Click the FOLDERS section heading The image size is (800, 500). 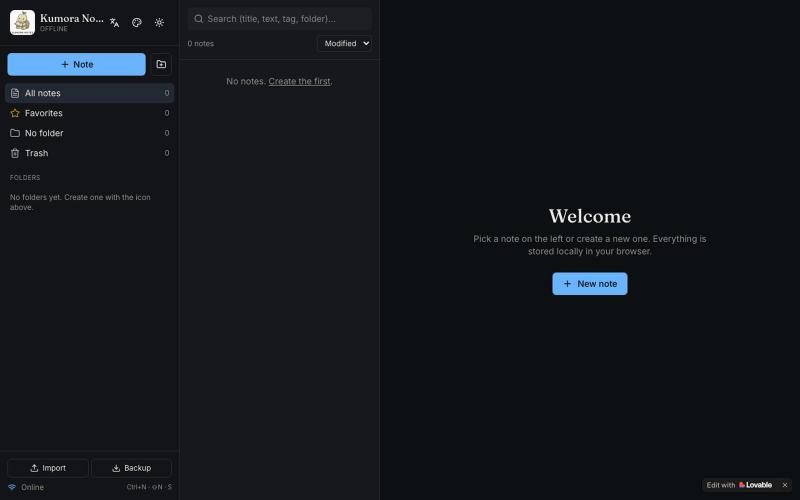25,178
